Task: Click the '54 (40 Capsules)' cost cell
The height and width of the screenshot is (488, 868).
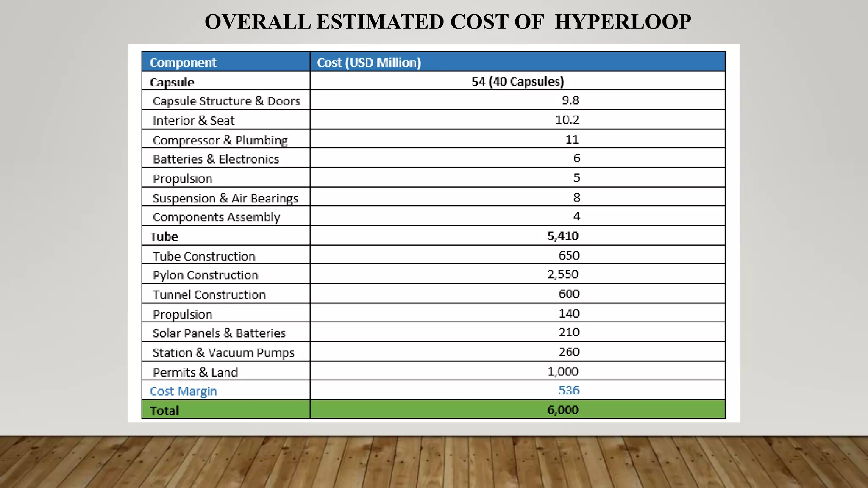Action: point(517,81)
